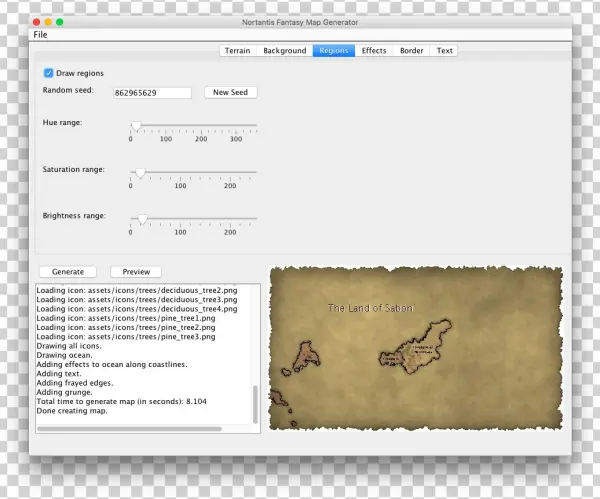Click the Saturation range slider handle
Viewport: 600px width, 499px height.
pyautogui.click(x=140, y=173)
